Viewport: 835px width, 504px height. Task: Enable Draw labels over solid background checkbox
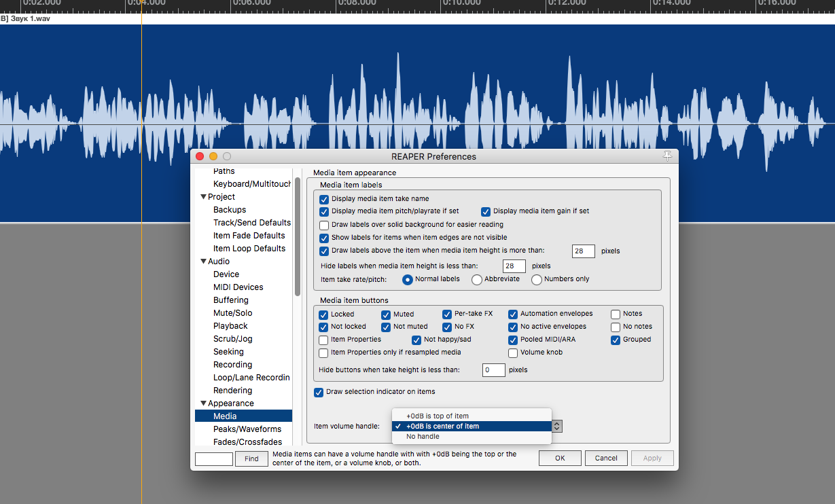click(x=324, y=225)
